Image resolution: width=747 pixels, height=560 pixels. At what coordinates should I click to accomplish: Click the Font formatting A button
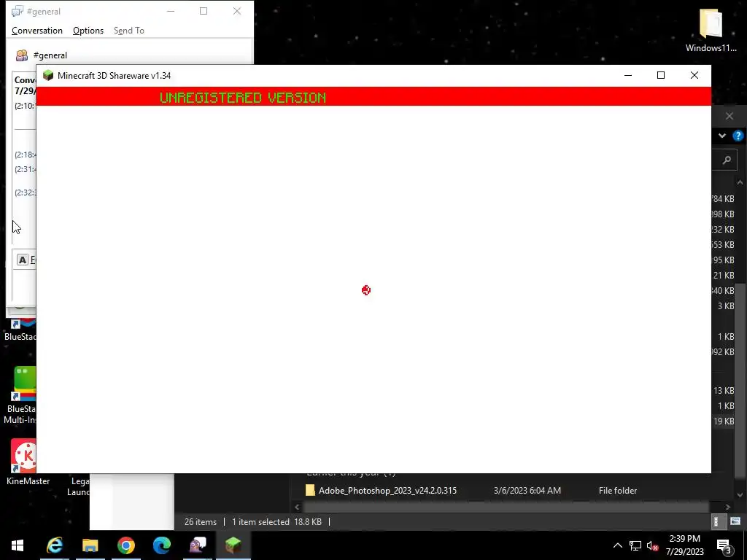(23, 260)
